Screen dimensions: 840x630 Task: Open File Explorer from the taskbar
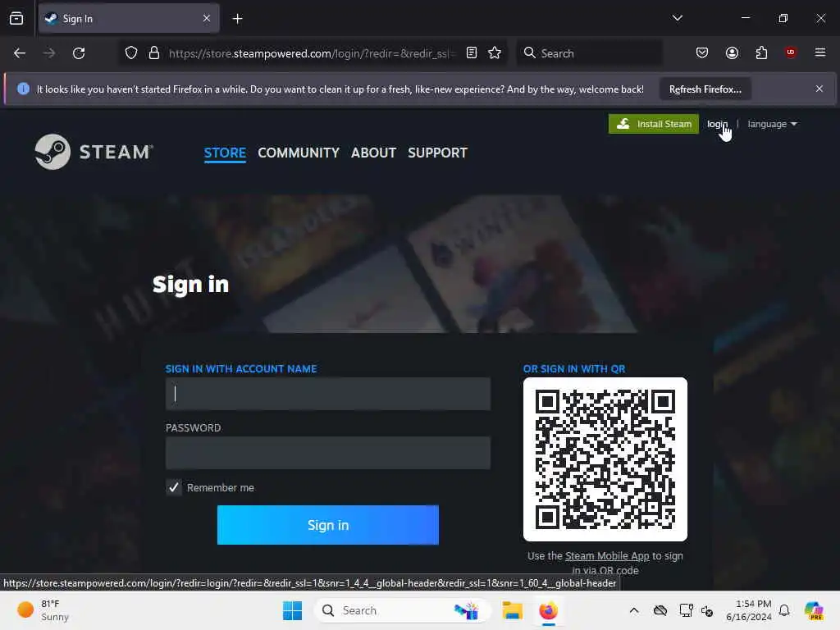(512, 610)
